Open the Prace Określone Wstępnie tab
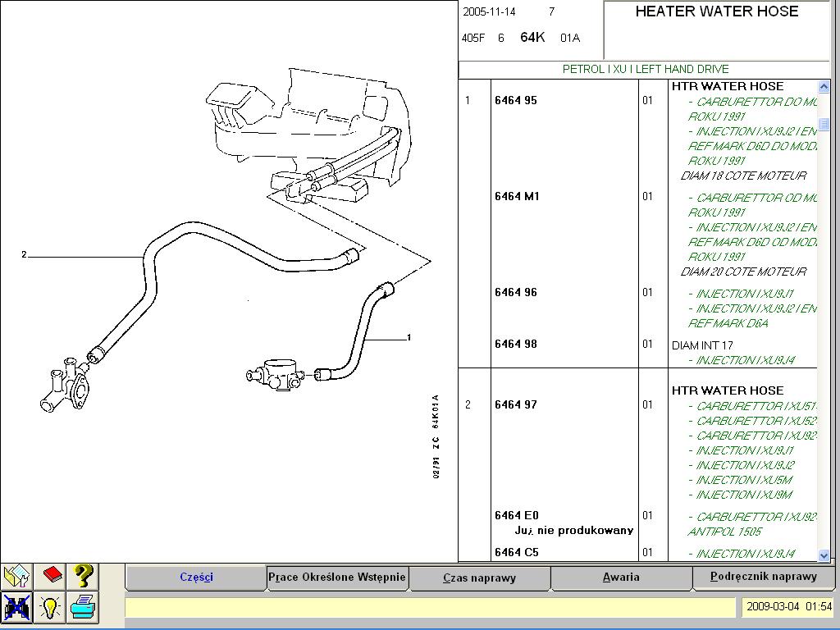This screenshot has height=630, width=840. (x=337, y=577)
